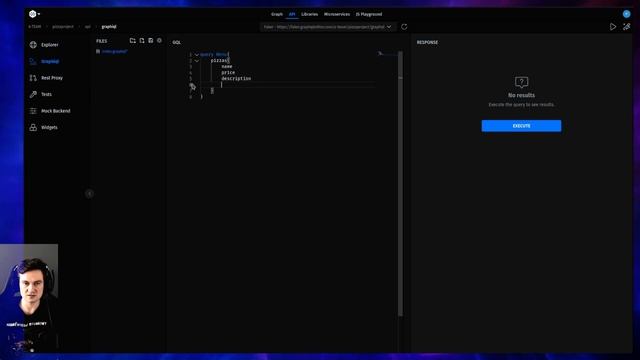The width and height of the screenshot is (640, 360).
Task: Click the 'price' field in editor
Action: [228, 72]
